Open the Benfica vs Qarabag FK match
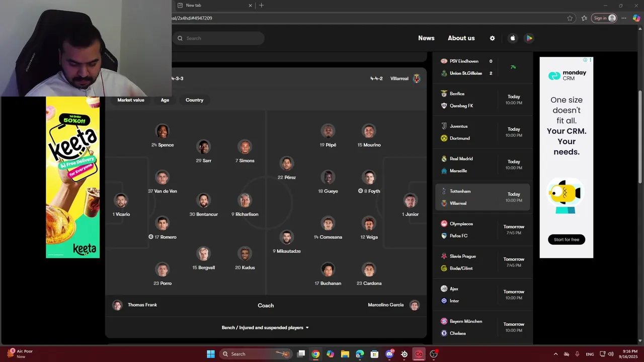Screen dimensions: 644x362 click(482, 100)
